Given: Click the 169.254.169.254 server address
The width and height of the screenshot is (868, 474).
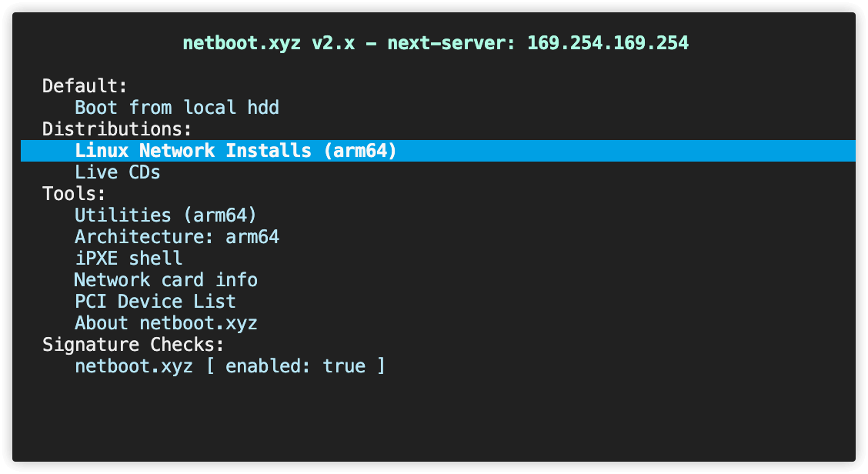Looking at the screenshot, I should point(608,42).
